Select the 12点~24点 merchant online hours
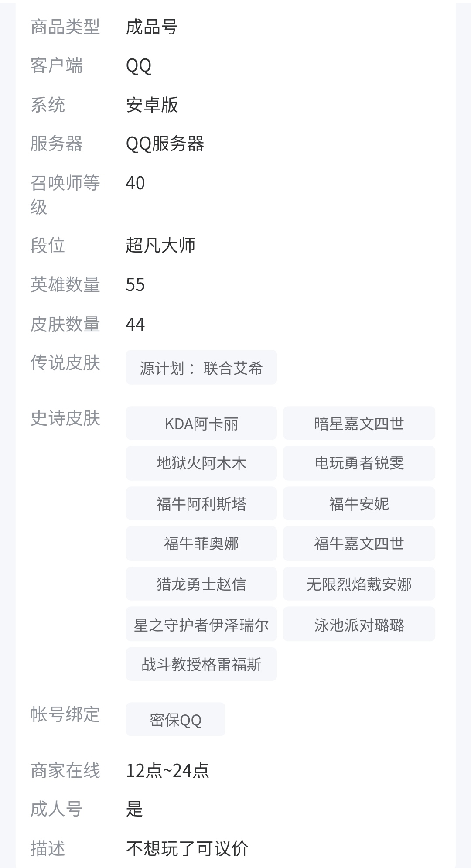Screen dimensions: 471x868 167,771
